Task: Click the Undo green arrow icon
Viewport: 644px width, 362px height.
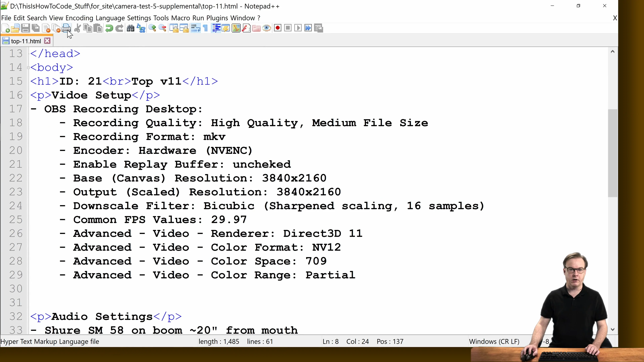Action: point(109,28)
